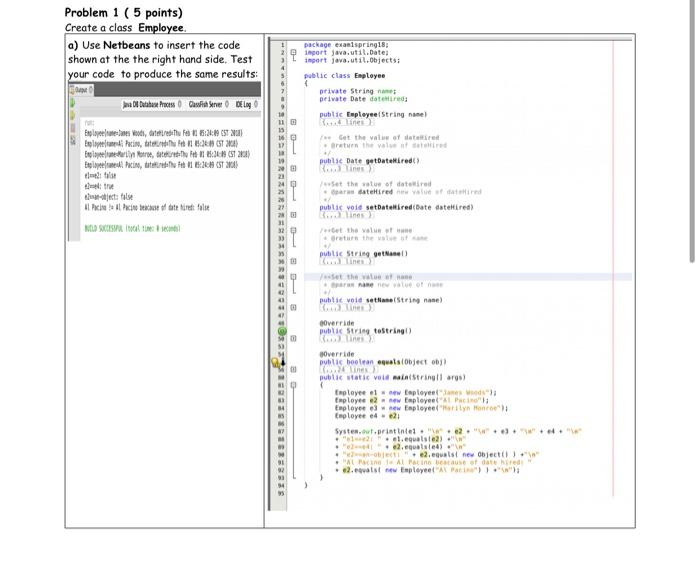
Task: Expand the equals body fold with 24 lines
Action: (x=293, y=370)
